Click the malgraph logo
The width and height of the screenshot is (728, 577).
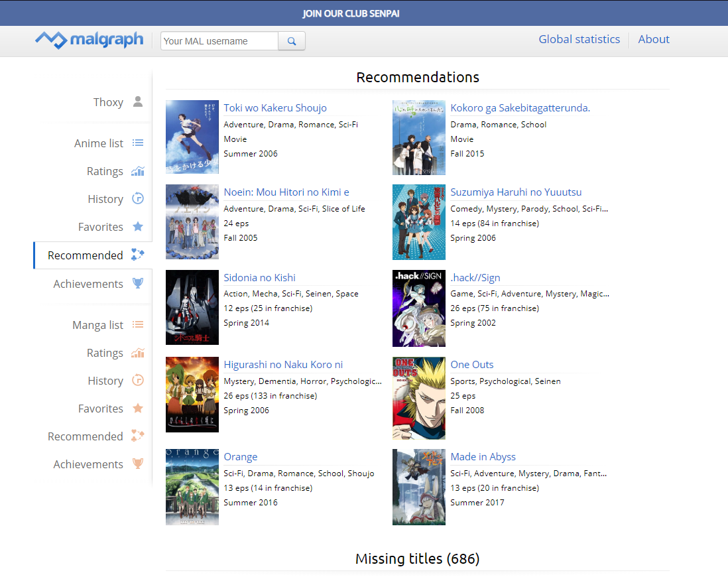[89, 40]
